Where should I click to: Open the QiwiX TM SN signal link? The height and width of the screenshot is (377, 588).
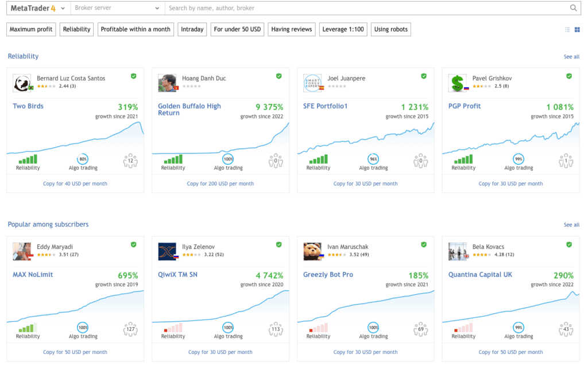(x=177, y=275)
